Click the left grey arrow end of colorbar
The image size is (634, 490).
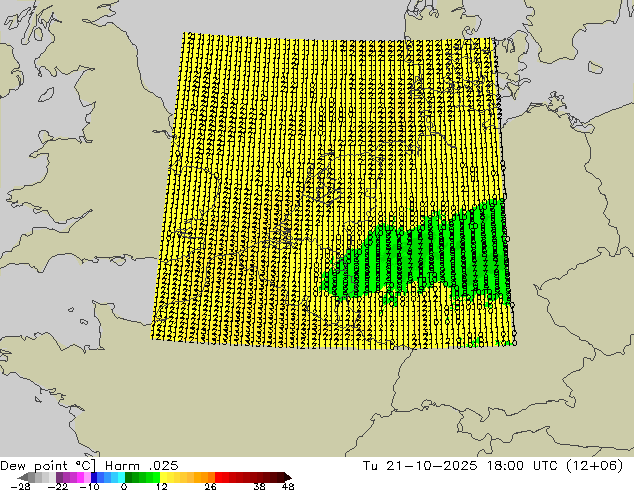coord(23,477)
